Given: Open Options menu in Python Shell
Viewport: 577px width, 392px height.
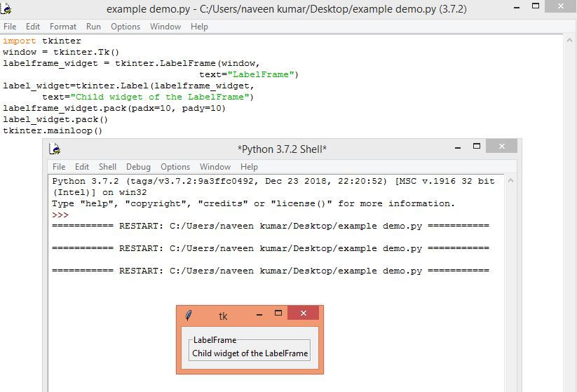Looking at the screenshot, I should pos(175,167).
